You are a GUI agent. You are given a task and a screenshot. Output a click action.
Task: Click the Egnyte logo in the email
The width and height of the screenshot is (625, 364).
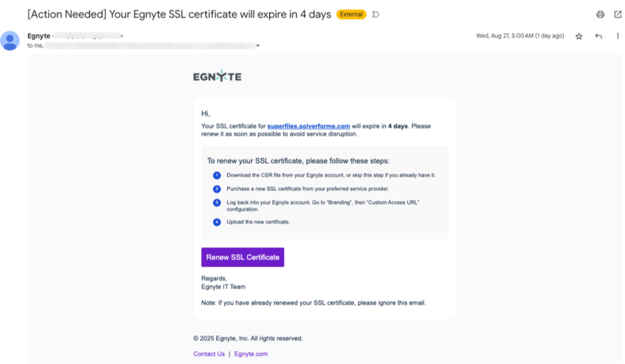217,76
